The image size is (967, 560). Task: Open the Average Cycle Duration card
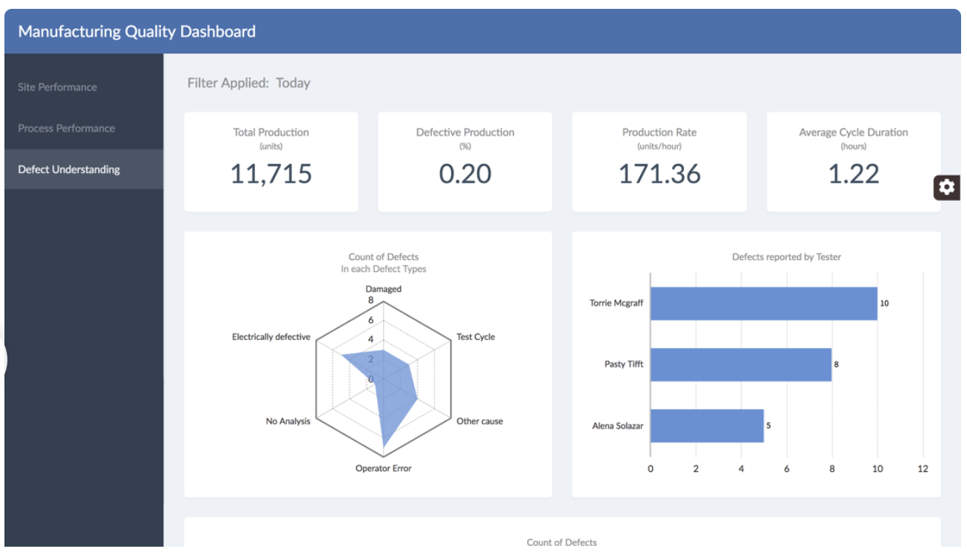[853, 162]
